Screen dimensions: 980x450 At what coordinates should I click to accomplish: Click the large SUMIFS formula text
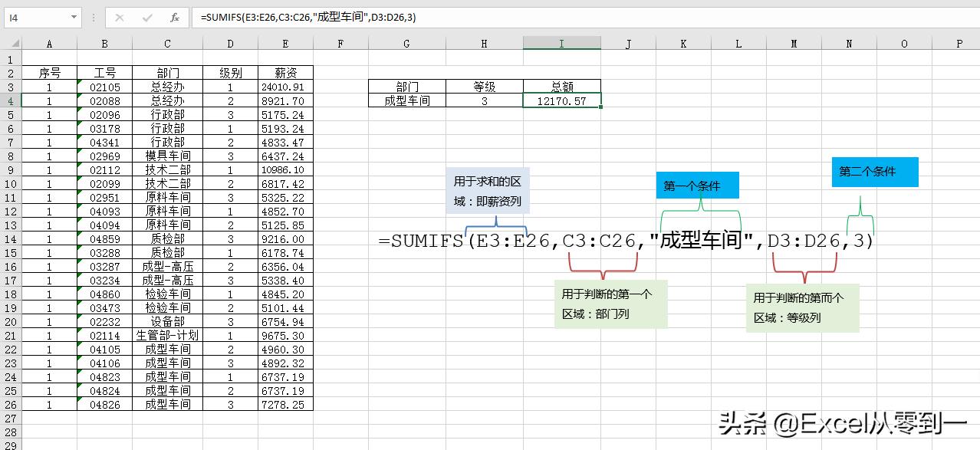[x=629, y=241]
